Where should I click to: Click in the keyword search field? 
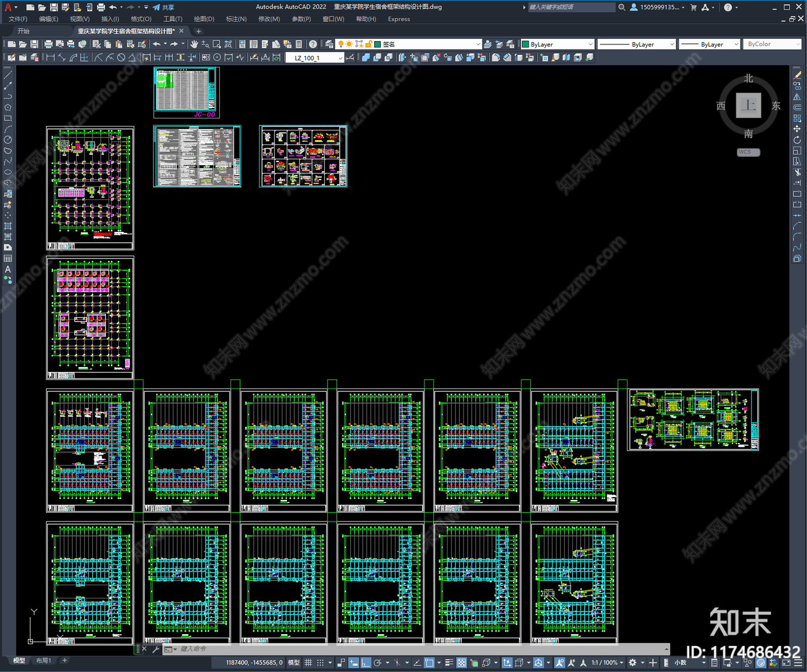571,7
